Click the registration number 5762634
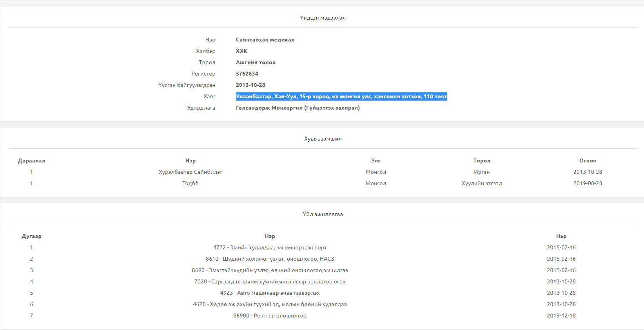 click(x=247, y=74)
